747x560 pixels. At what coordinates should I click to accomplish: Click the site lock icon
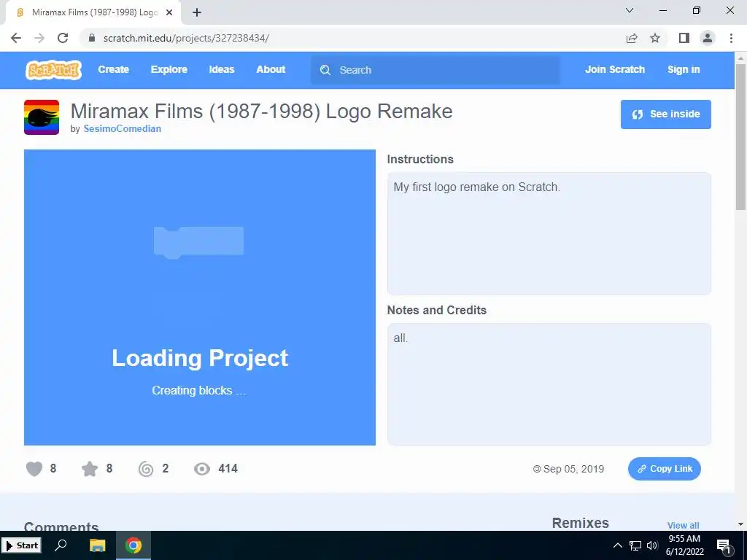[x=92, y=38]
